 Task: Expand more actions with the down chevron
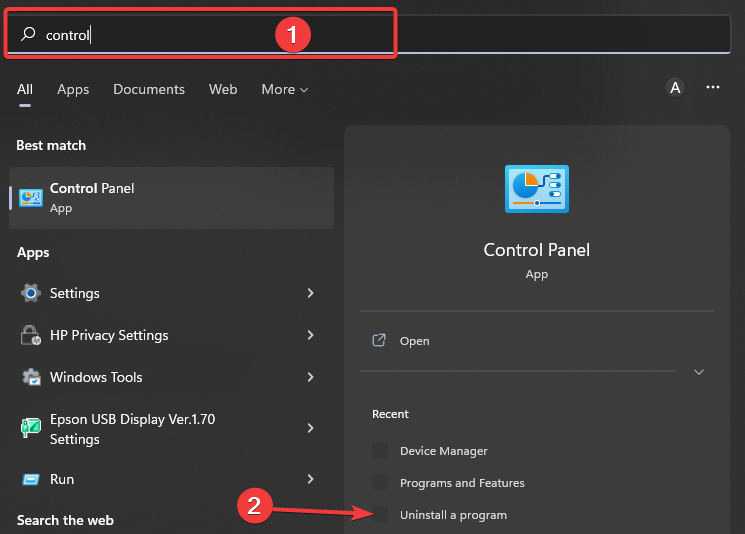point(698,372)
